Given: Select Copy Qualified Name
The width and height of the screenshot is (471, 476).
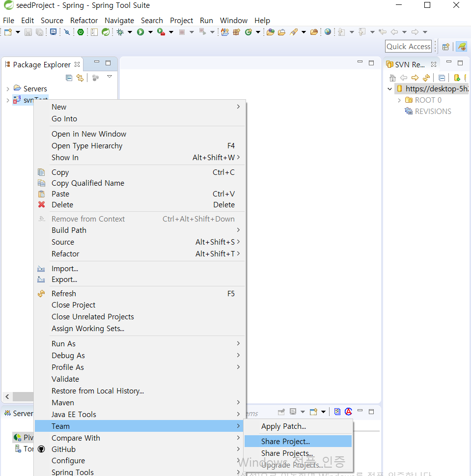Looking at the screenshot, I should (139, 183).
